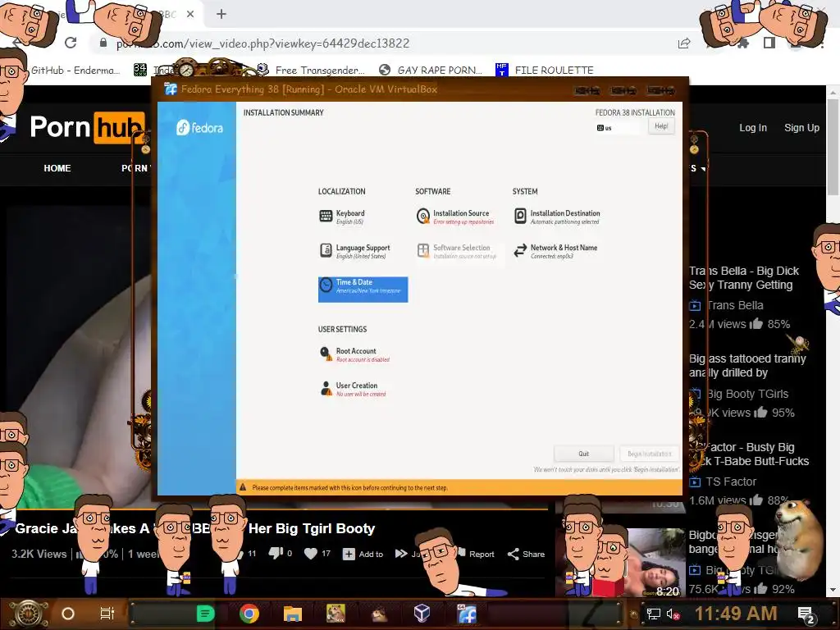Screen dimensions: 840x630
Task: Open Task View on the taskbar
Action: coord(107,614)
